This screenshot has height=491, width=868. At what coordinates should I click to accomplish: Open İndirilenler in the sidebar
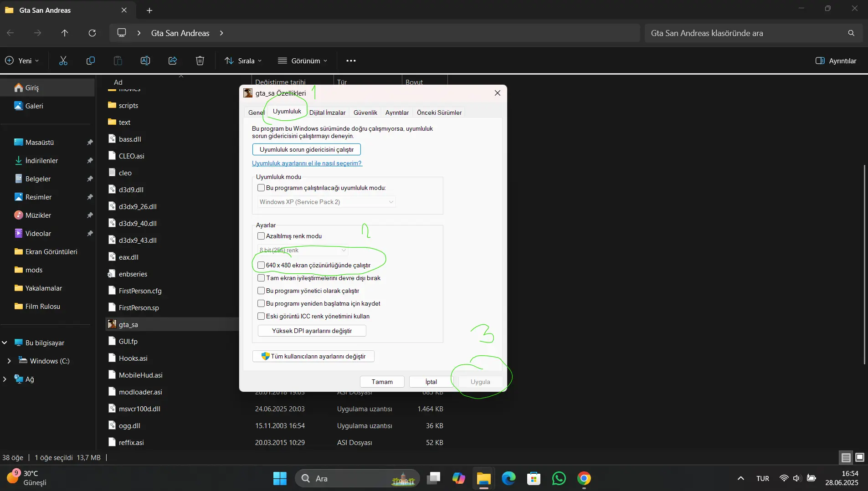[x=41, y=160]
